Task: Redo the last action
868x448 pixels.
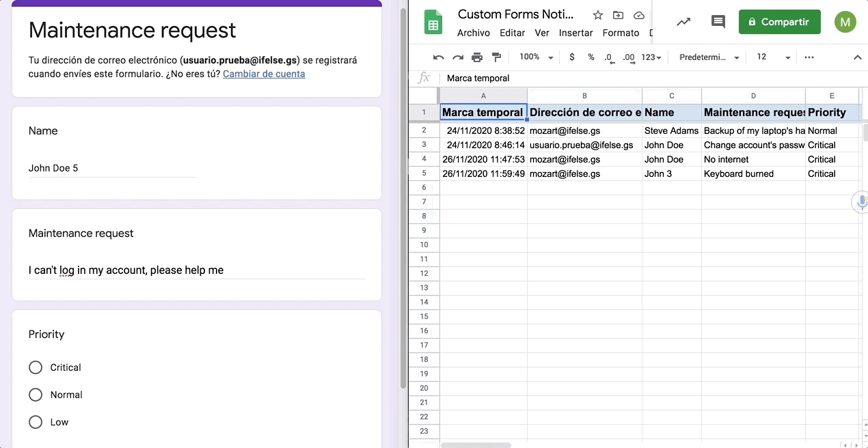Action: coord(458,57)
